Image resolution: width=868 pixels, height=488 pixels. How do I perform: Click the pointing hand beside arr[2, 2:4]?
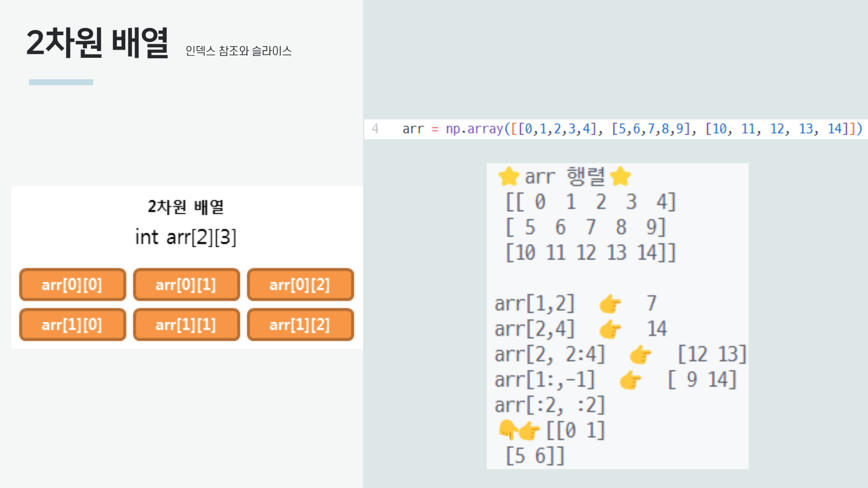click(641, 355)
